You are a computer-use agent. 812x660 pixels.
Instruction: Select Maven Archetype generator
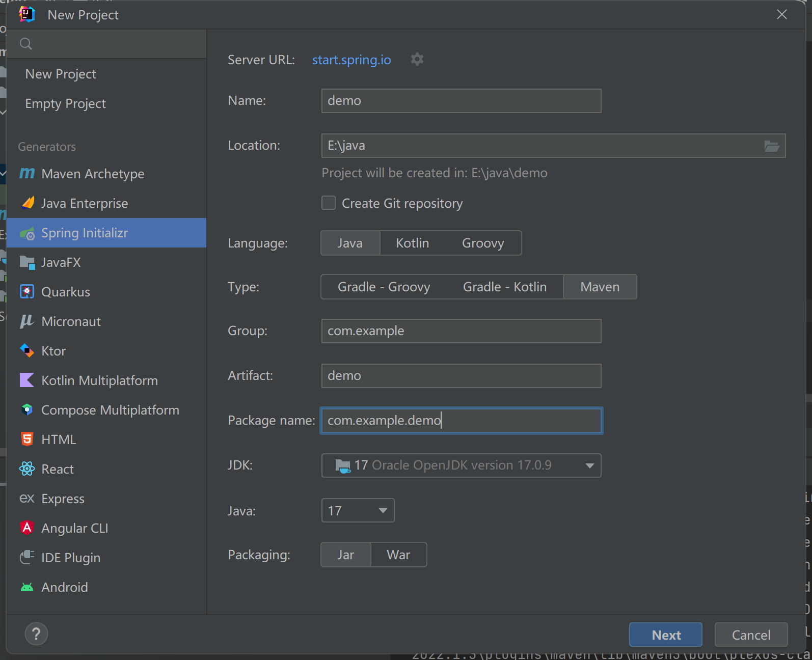point(106,174)
